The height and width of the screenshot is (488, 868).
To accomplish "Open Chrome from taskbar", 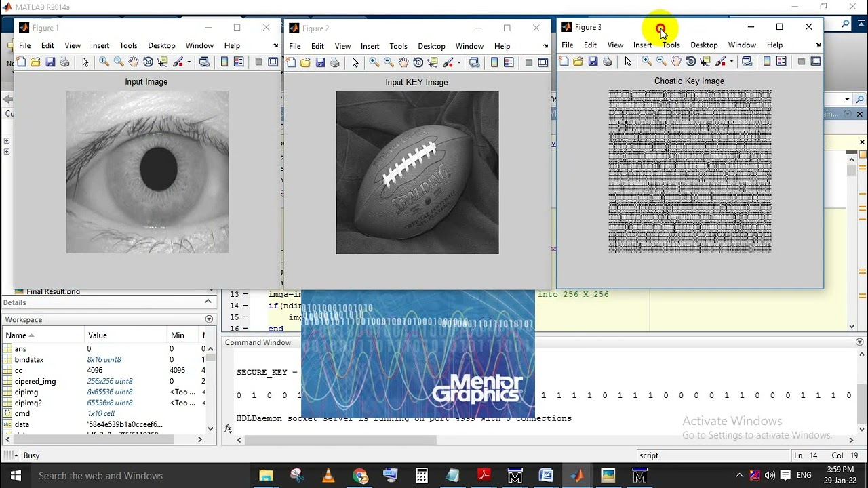I will coord(360,476).
